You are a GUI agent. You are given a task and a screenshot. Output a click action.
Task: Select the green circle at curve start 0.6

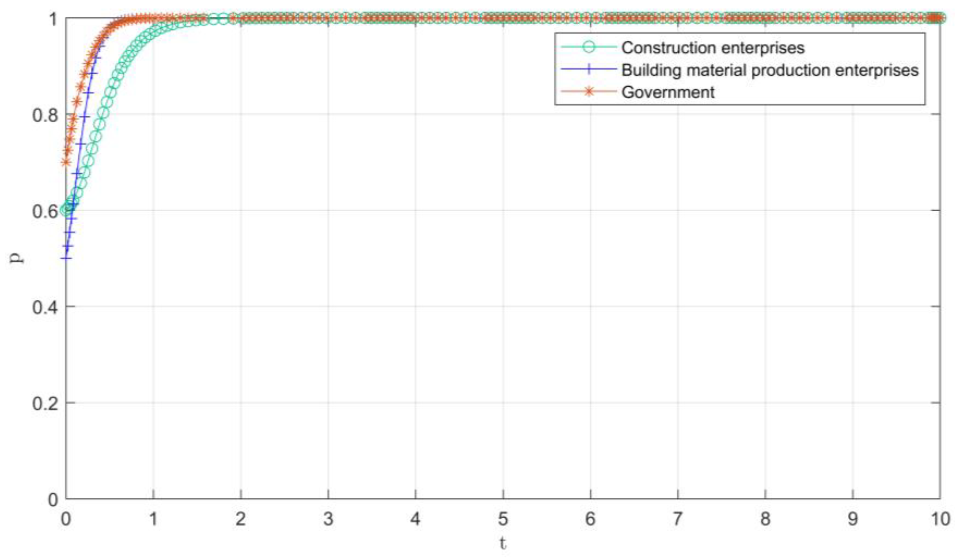[66, 210]
